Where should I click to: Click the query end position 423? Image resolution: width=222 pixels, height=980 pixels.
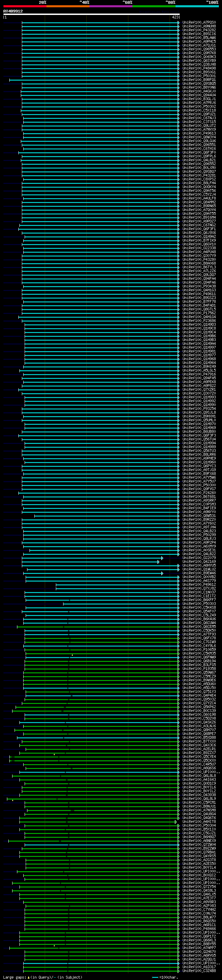point(175,17)
